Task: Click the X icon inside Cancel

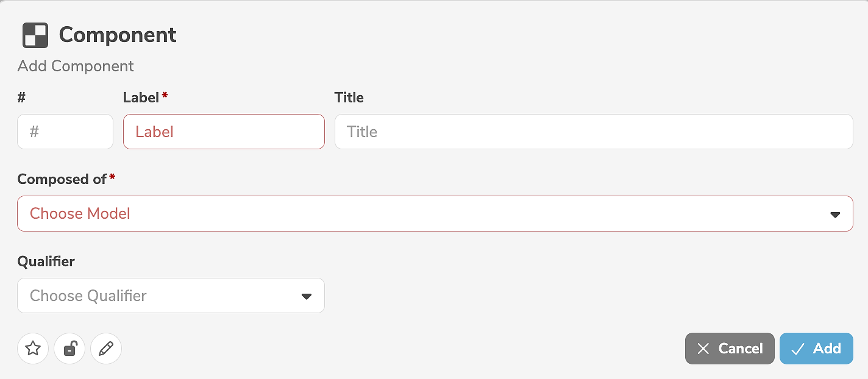Action: coord(703,349)
